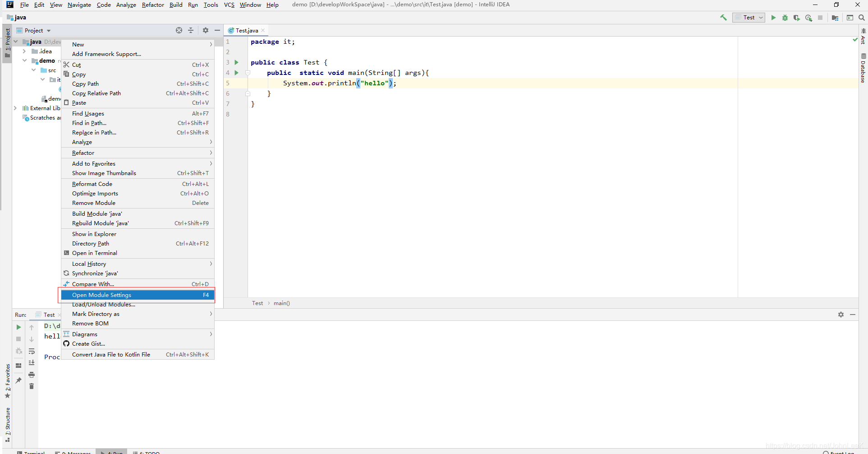Click the Build hammer icon

tap(723, 17)
